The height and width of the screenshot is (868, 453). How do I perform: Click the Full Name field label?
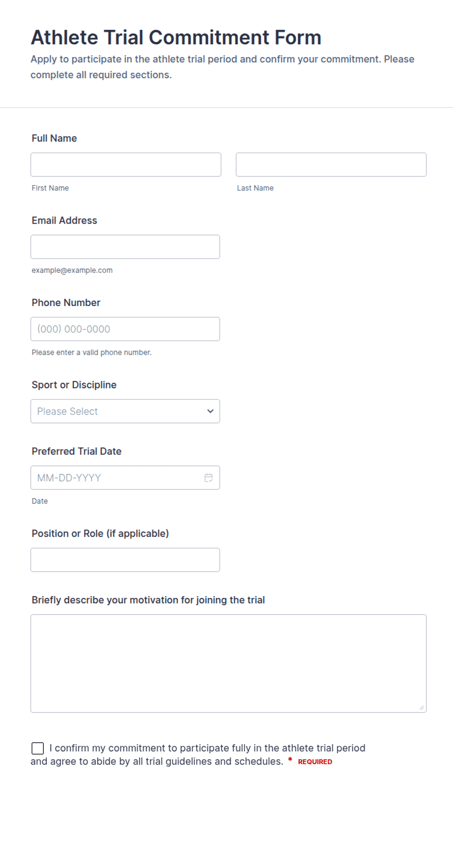54,138
